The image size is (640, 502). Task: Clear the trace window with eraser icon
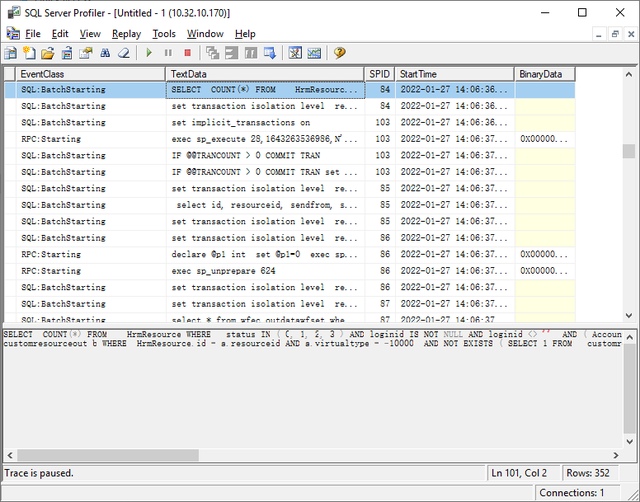[124, 52]
